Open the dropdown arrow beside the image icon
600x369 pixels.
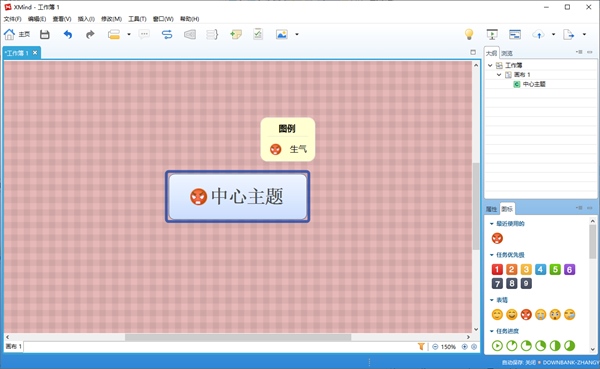click(x=297, y=34)
